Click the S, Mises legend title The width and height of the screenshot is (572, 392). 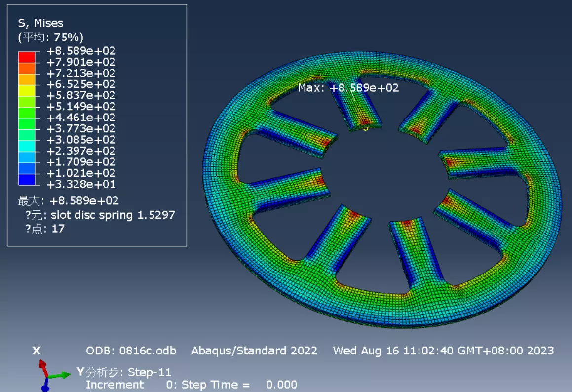point(40,23)
